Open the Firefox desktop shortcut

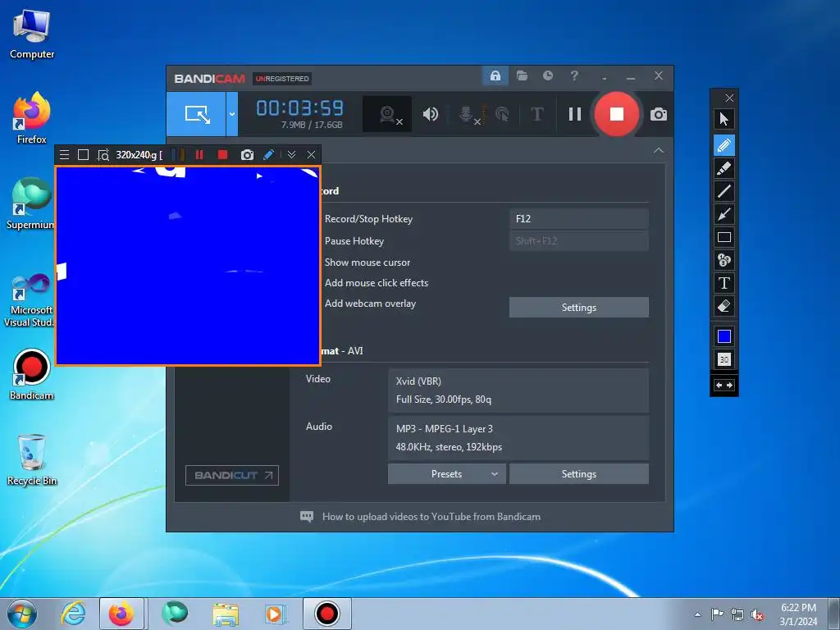(32, 117)
